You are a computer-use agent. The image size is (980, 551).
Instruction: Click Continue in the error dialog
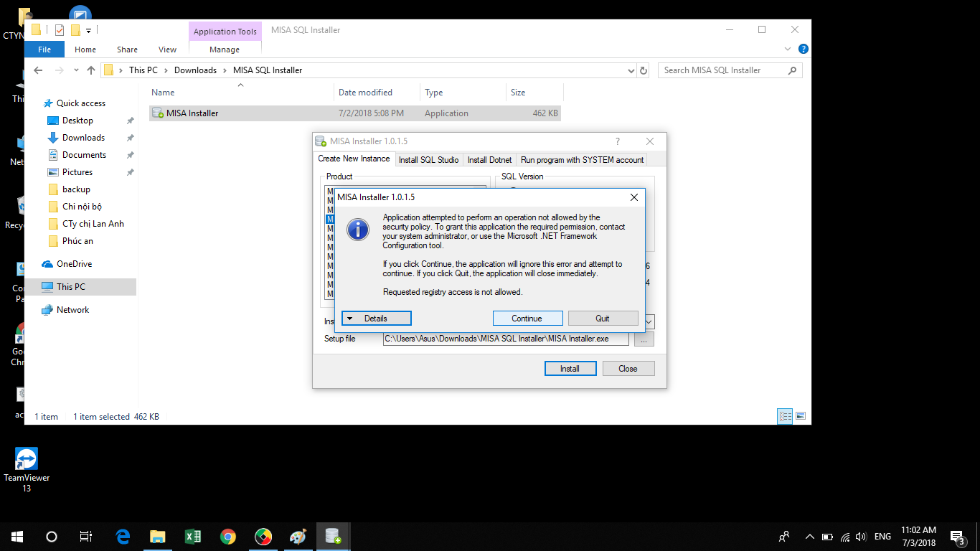coord(527,319)
